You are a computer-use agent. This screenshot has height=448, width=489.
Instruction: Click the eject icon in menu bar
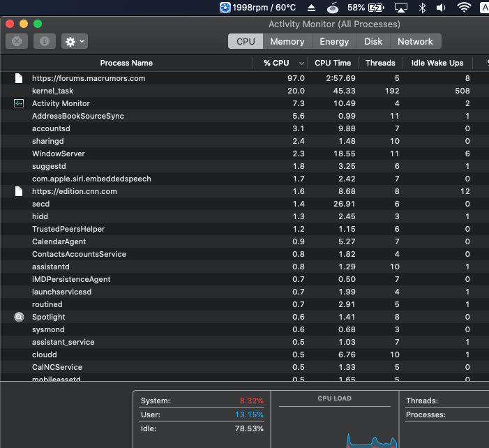coord(311,8)
